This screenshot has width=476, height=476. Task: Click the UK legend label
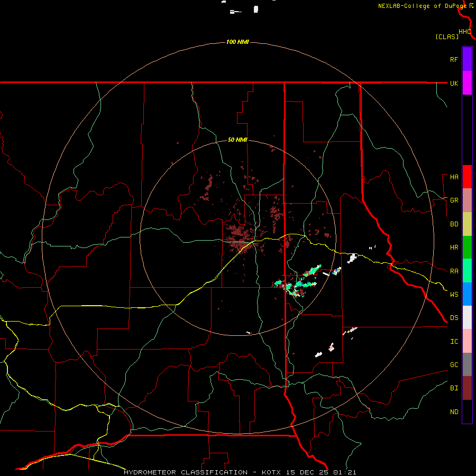click(454, 84)
